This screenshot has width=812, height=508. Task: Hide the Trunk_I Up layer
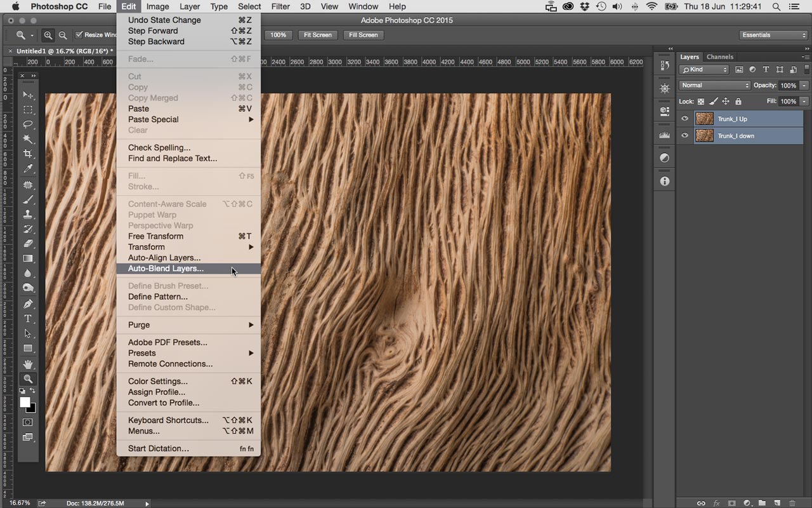(x=684, y=119)
